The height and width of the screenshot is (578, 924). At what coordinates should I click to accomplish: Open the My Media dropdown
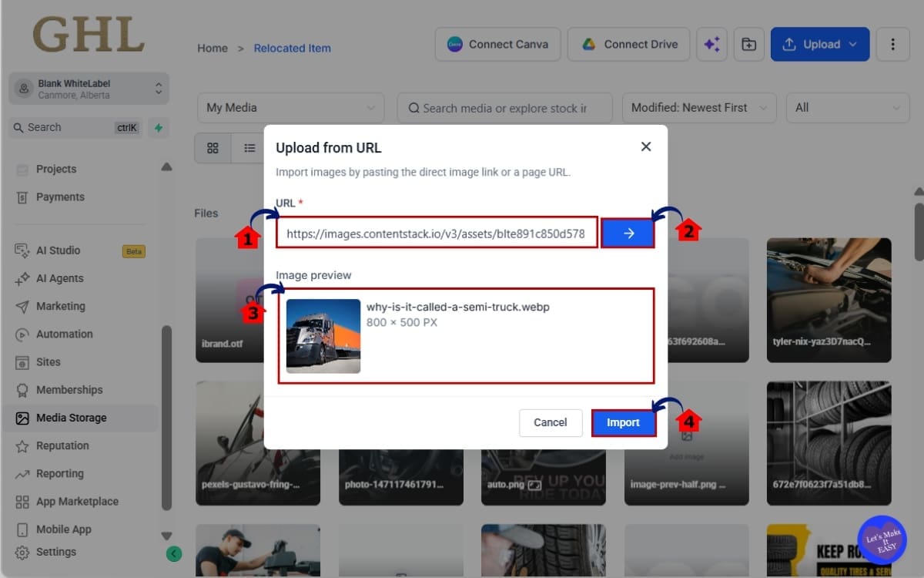pyautogui.click(x=291, y=108)
